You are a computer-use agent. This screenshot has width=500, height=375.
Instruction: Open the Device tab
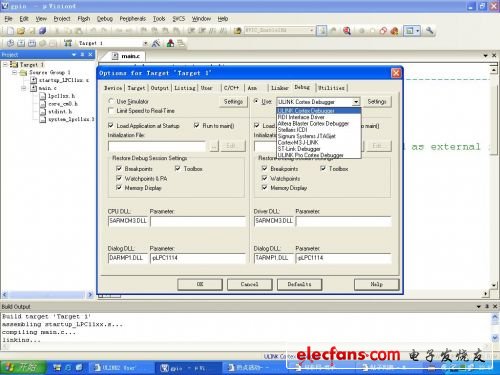click(113, 88)
